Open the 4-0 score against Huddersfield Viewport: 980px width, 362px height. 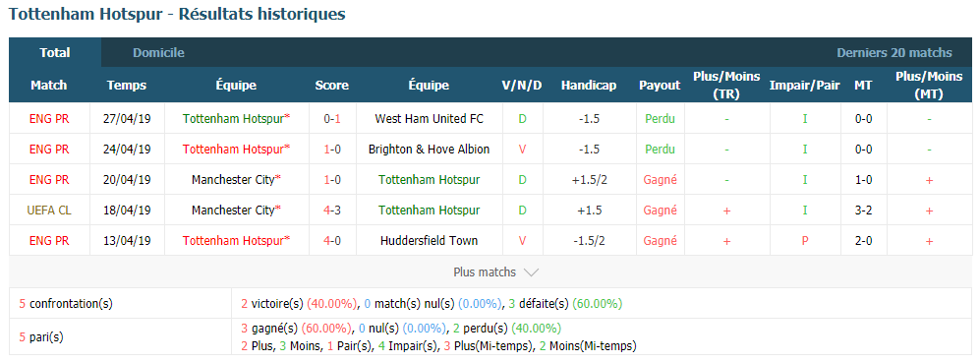(332, 241)
